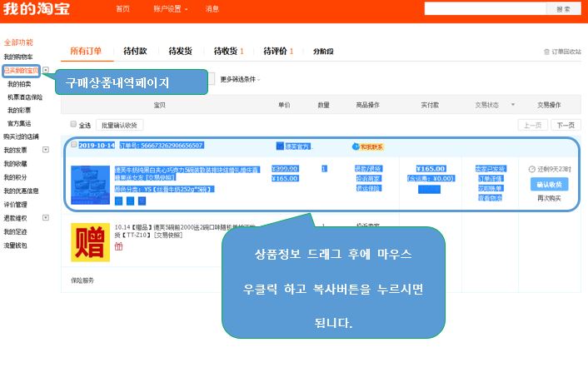Screen dimensions: 588x382
Task: Click the 搜索 search button
Action: pos(563,9)
